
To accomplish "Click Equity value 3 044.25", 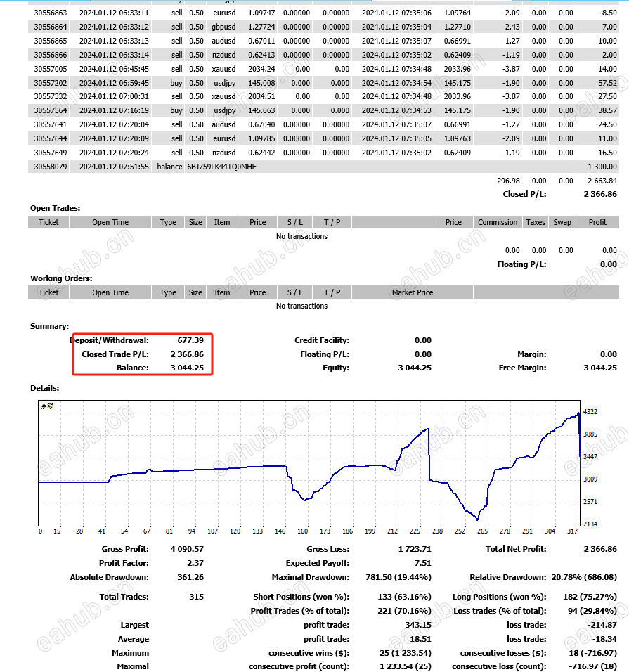I will pos(415,368).
